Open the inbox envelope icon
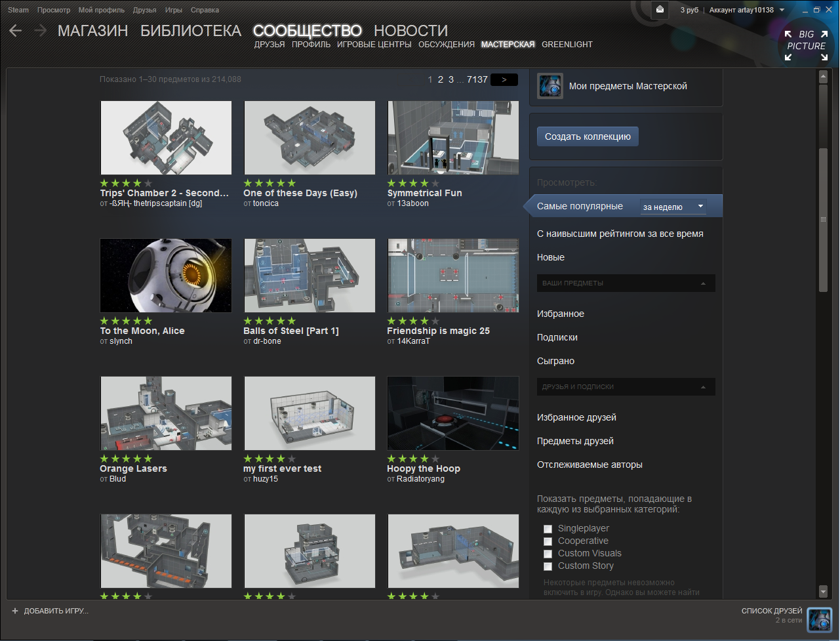This screenshot has height=641, width=840. [x=660, y=10]
